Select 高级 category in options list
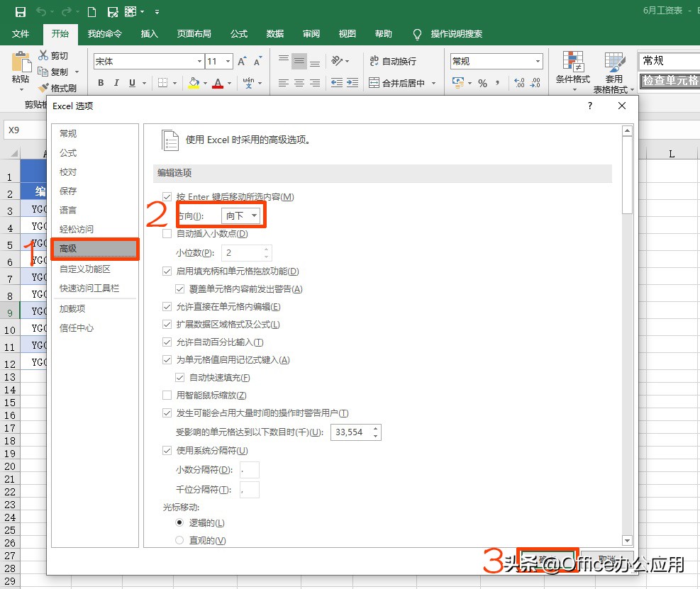 pyautogui.click(x=94, y=249)
